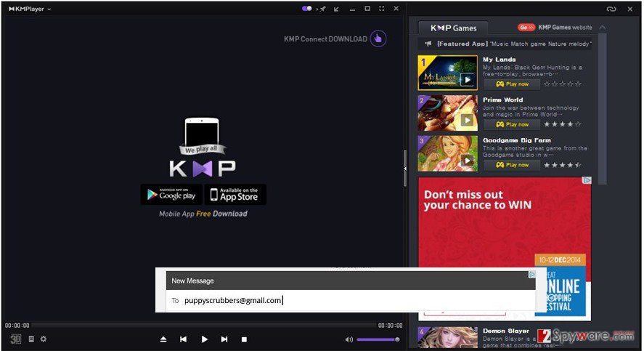Open player settings gear icon
This screenshot has height=351, width=644.
point(44,339)
